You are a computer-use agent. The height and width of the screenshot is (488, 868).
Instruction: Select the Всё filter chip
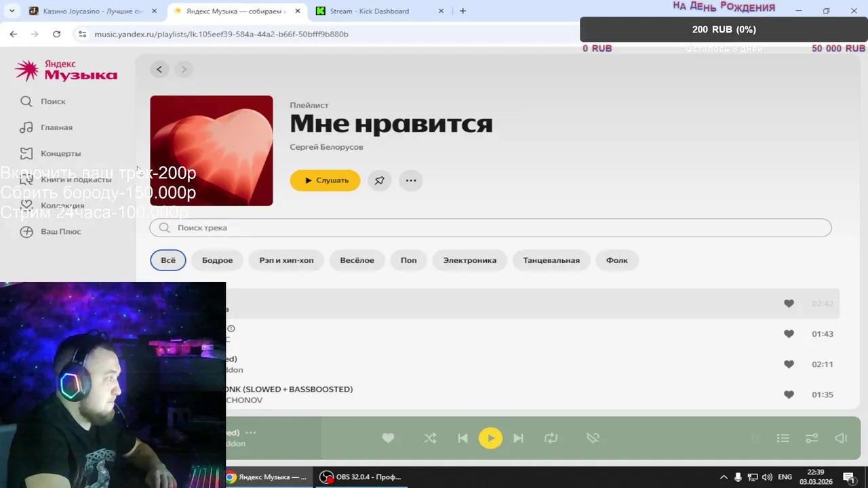168,260
